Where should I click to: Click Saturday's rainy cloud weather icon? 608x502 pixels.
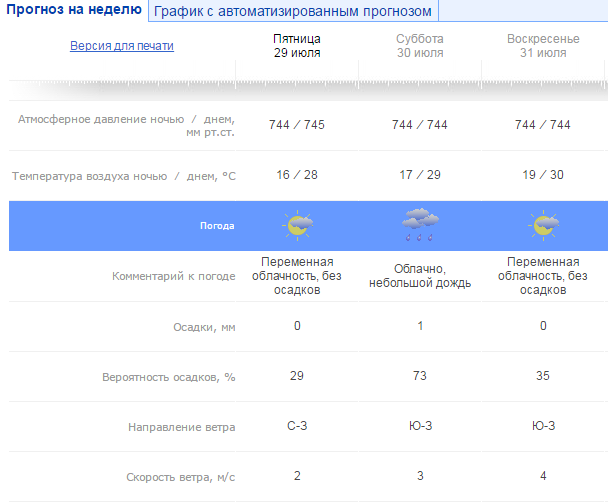pyautogui.click(x=418, y=226)
